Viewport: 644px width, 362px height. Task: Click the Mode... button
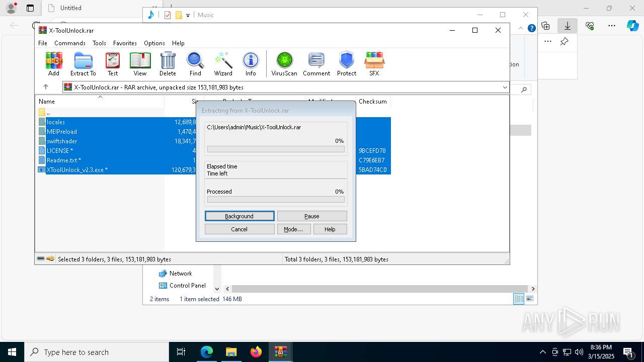click(x=293, y=229)
